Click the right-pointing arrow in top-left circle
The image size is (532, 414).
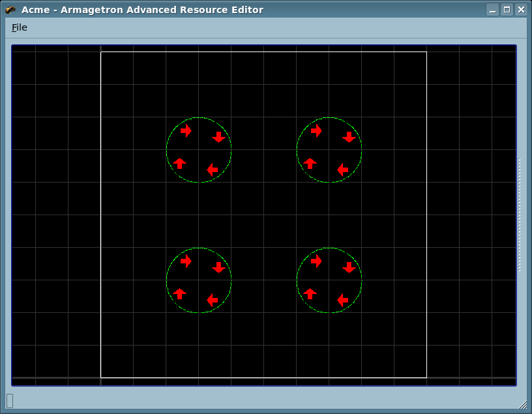point(186,130)
